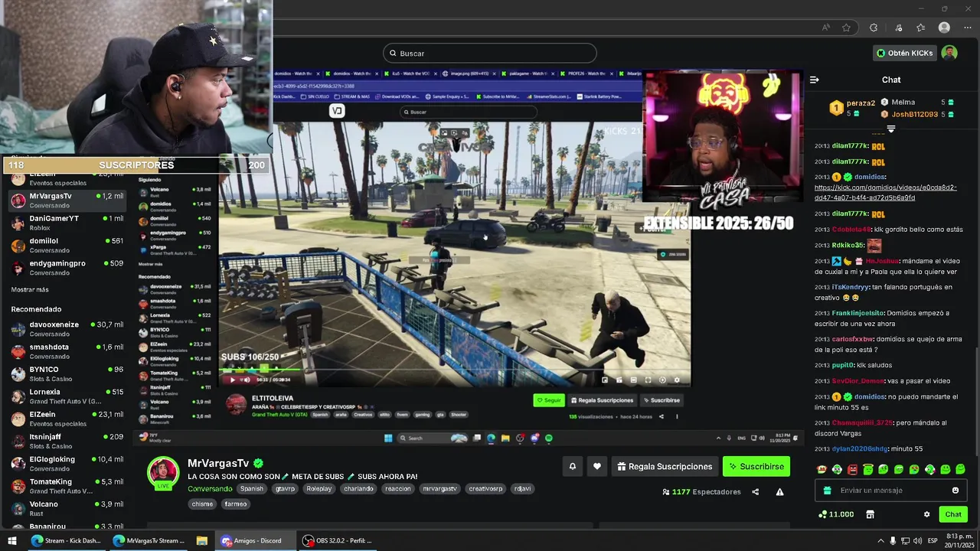The width and height of the screenshot is (980, 551).
Task: Click the embedded video progress bar
Action: click(455, 370)
